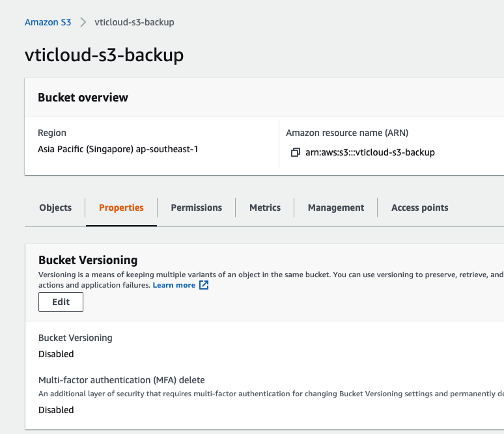504x434 pixels.
Task: Click the Multi-factor authentication (MFA) delete label
Action: pos(122,381)
